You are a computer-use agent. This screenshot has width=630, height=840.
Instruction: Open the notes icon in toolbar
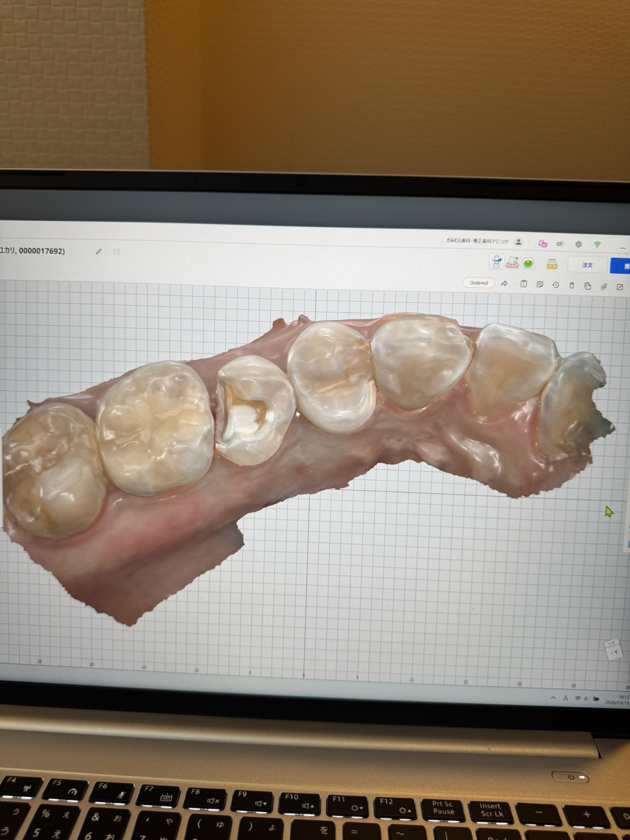click(x=540, y=284)
